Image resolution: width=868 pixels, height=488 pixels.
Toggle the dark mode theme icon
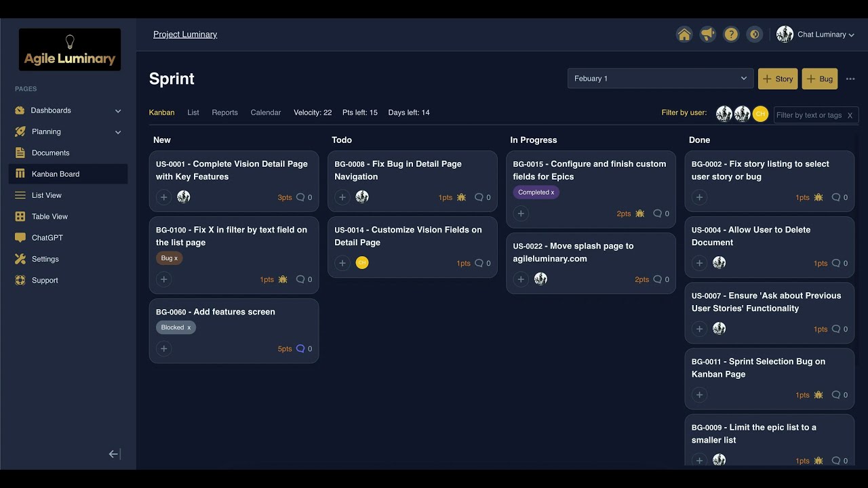(x=754, y=35)
